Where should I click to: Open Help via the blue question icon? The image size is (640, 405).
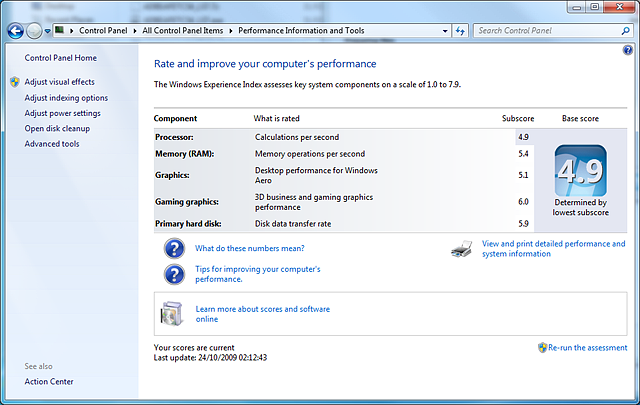(x=627, y=50)
